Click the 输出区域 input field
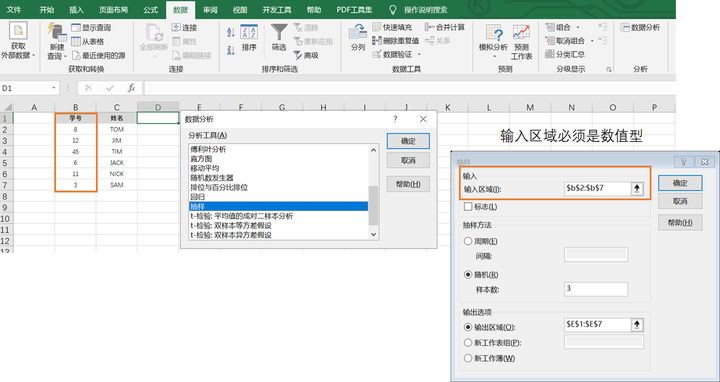This screenshot has height=382, width=720. pyautogui.click(x=597, y=325)
